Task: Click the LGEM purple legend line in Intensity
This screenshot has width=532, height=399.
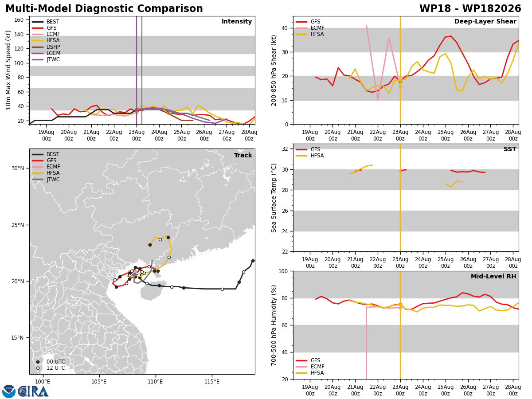Action: (x=38, y=53)
